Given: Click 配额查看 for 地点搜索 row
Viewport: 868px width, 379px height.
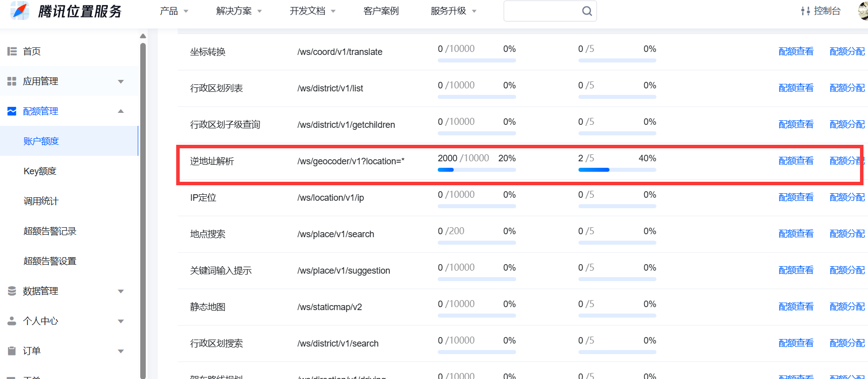Looking at the screenshot, I should pos(796,234).
